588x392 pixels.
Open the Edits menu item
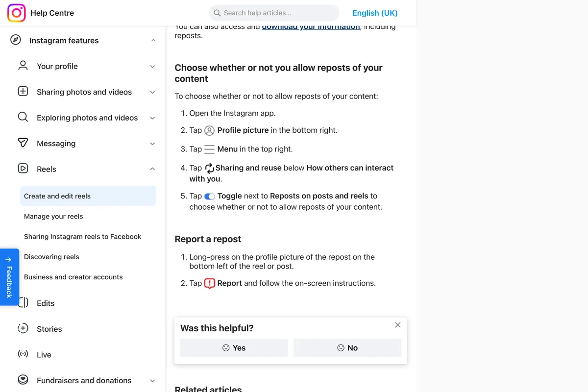click(x=46, y=303)
